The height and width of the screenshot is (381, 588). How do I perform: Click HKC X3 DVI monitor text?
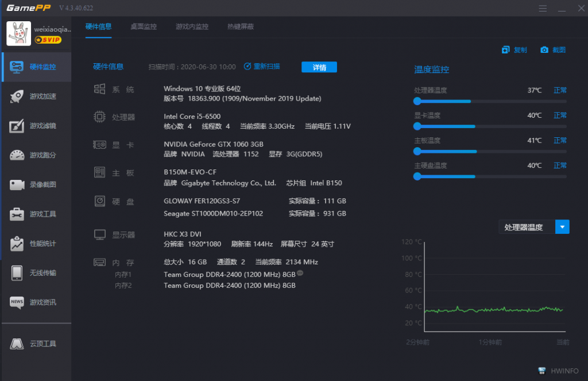pyautogui.click(x=182, y=234)
